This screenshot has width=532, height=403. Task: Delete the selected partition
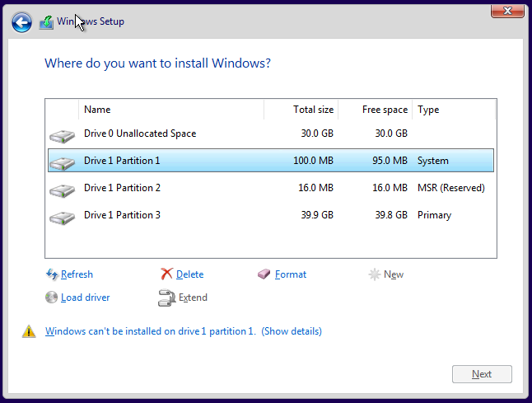(190, 274)
